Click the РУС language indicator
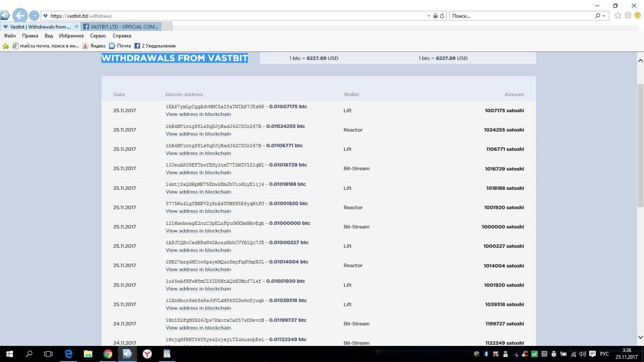The image size is (644, 362). tap(605, 354)
